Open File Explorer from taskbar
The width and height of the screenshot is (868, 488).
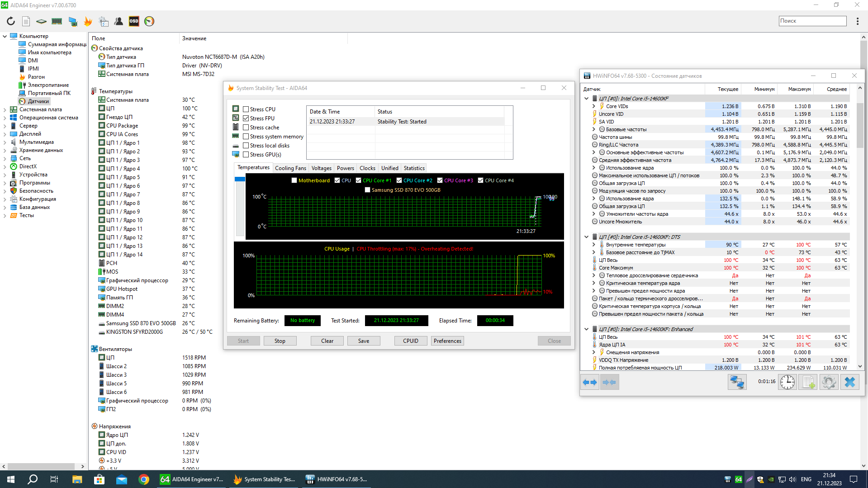coord(77,479)
